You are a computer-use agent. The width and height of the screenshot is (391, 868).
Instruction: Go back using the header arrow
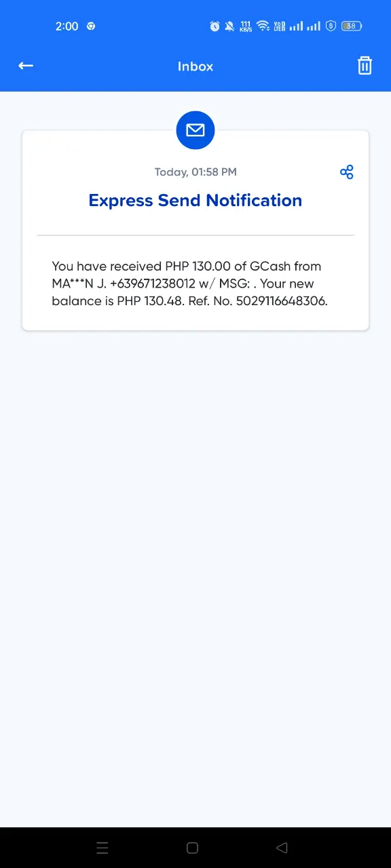(x=26, y=66)
